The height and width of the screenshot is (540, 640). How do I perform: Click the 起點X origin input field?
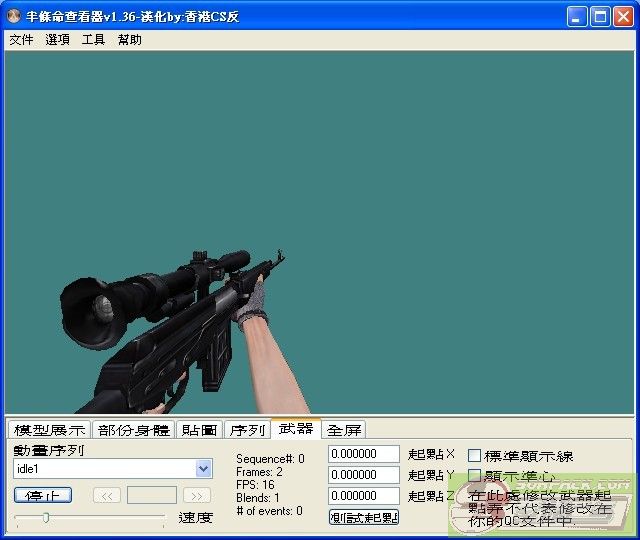[x=363, y=455]
